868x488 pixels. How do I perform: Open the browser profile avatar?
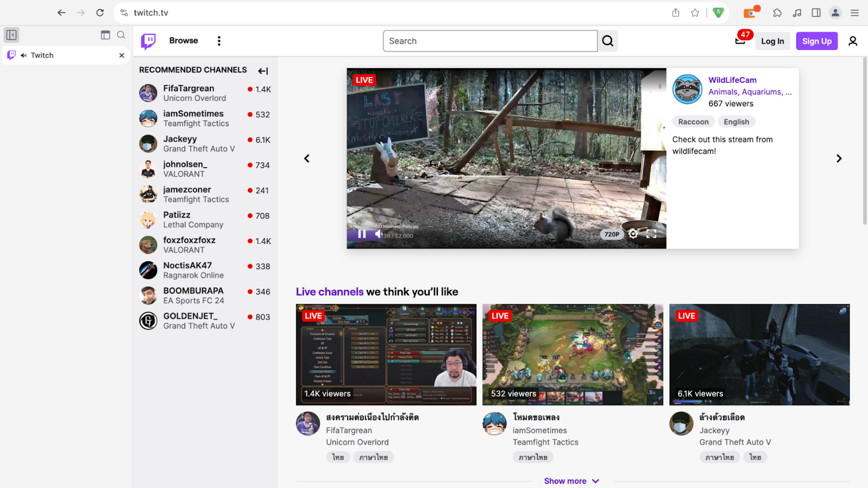[835, 12]
